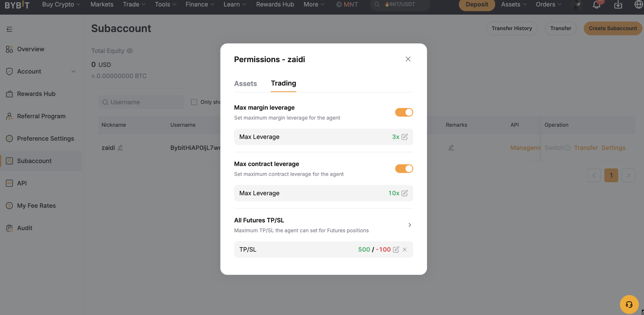Click the MNT token promo

pyautogui.click(x=347, y=4)
